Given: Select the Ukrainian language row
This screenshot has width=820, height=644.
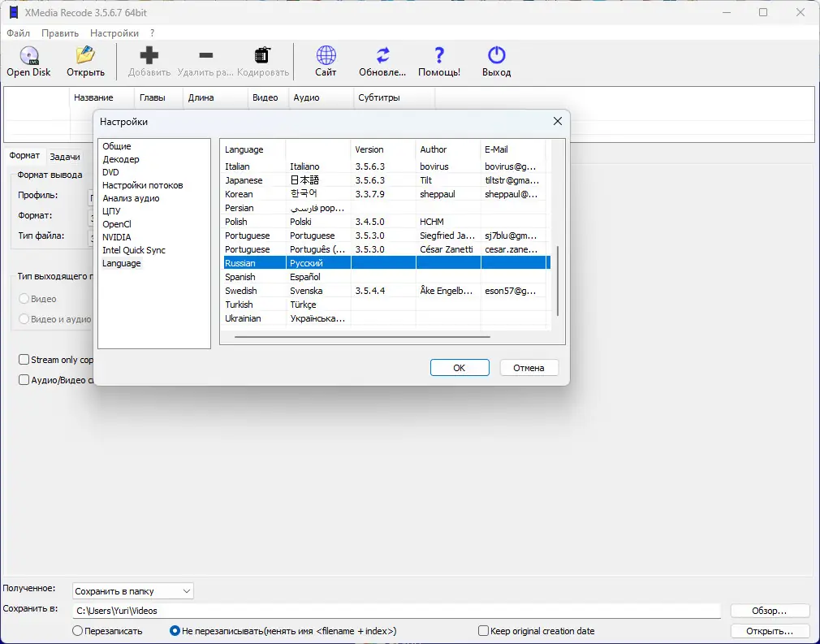Looking at the screenshot, I should 386,318.
